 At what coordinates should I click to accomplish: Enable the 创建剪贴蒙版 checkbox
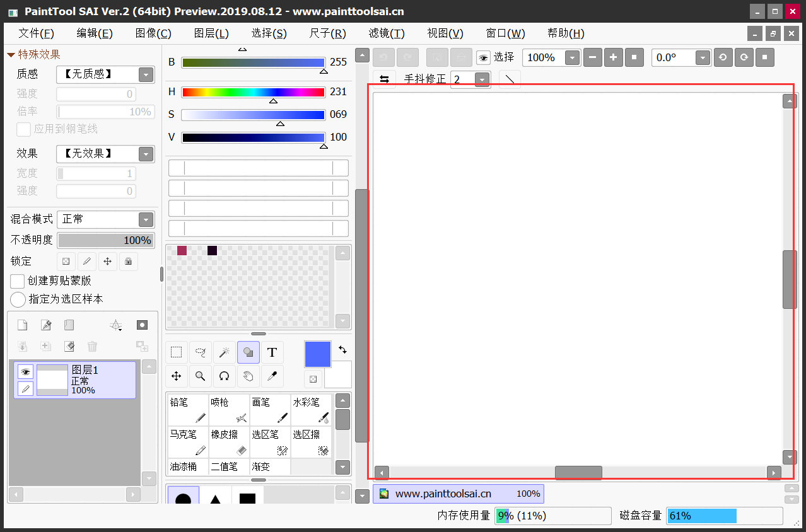[x=18, y=281]
